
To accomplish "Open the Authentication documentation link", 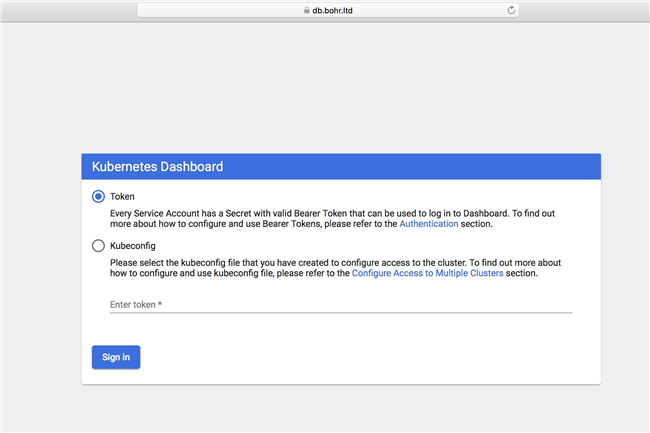I will (x=429, y=224).
